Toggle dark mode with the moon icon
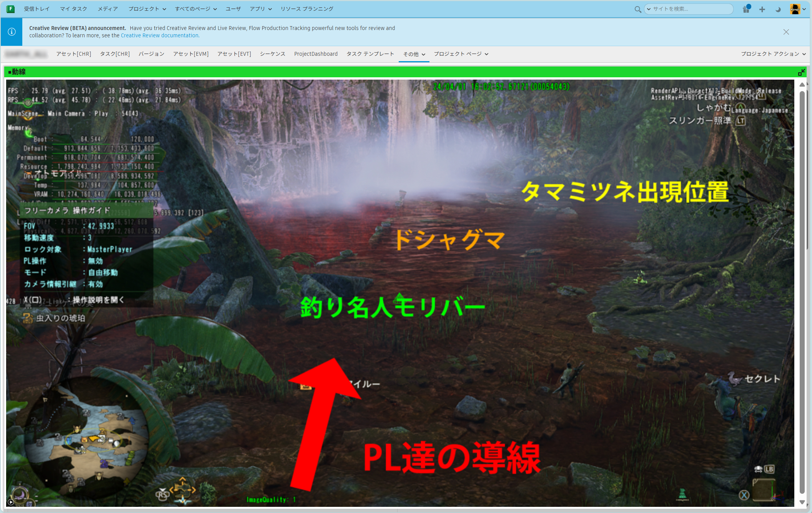Image resolution: width=812 pixels, height=513 pixels. tap(778, 8)
